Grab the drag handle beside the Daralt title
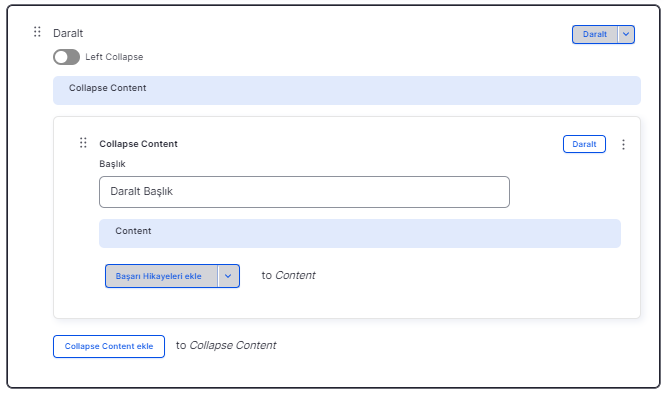664x393 pixels. [x=37, y=32]
